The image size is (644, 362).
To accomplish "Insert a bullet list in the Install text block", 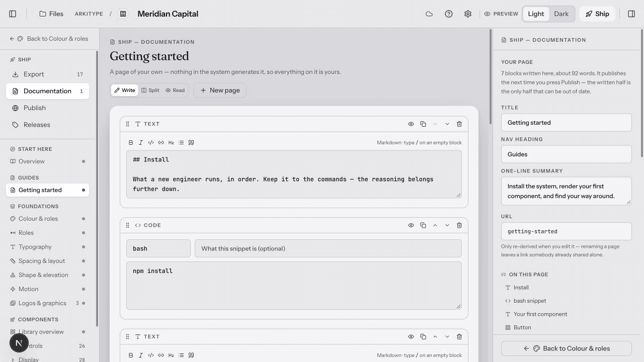I will pyautogui.click(x=181, y=143).
